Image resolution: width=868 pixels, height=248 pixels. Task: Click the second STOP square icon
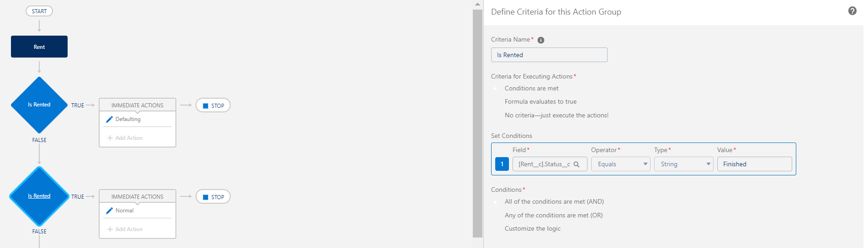coord(206,197)
